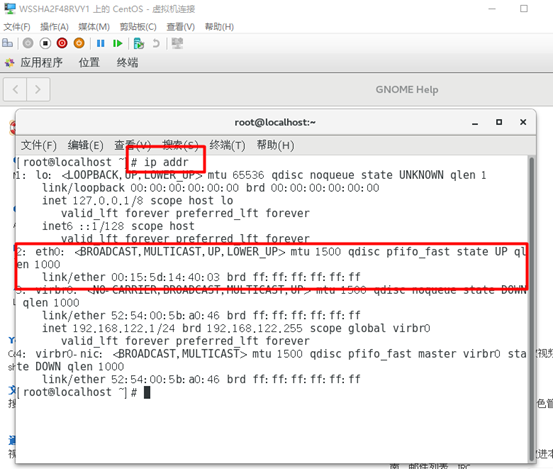Click the red Shut Down icon
This screenshot has width=553, height=469.
[62, 43]
